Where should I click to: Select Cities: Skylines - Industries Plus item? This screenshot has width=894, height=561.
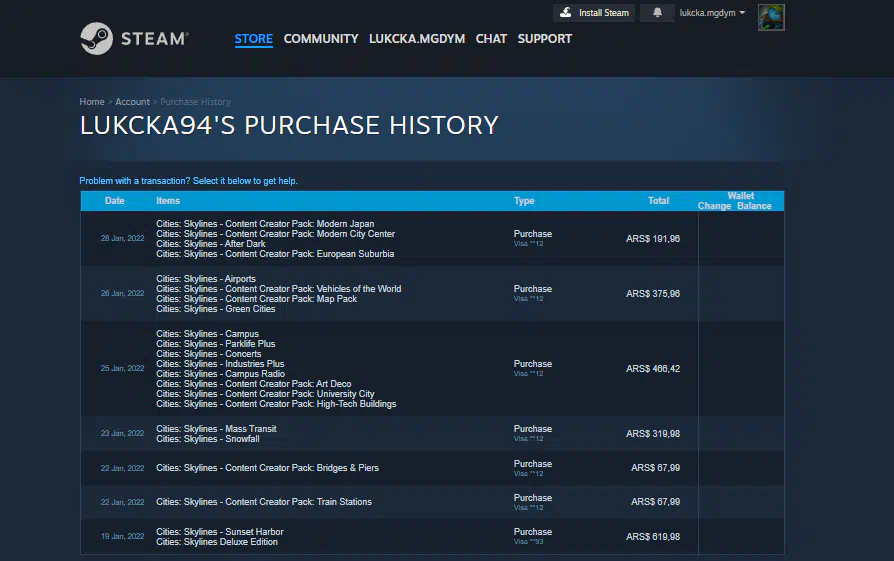pyautogui.click(x=220, y=364)
